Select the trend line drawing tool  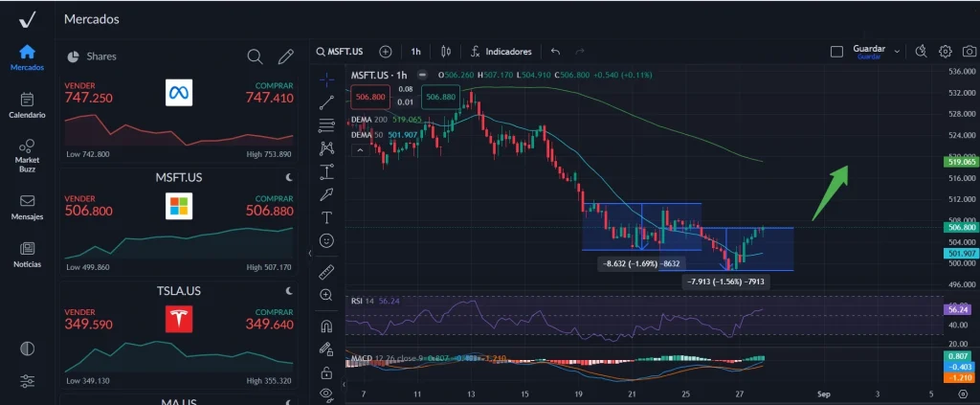point(327,102)
